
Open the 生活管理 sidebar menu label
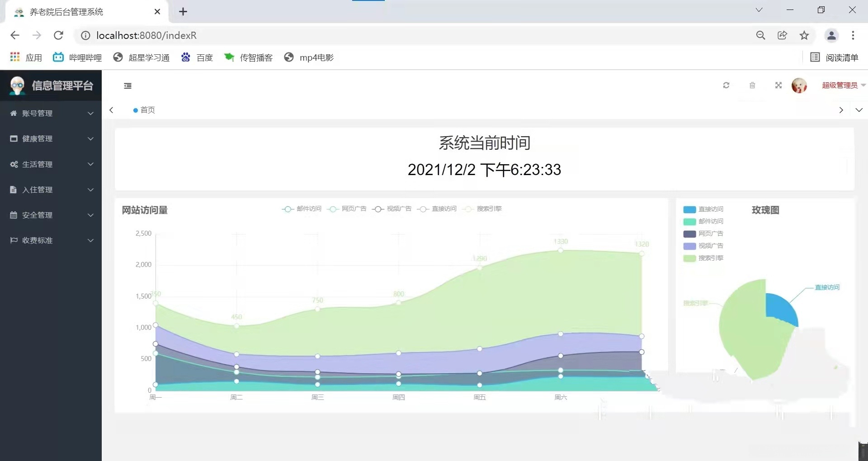pos(38,164)
